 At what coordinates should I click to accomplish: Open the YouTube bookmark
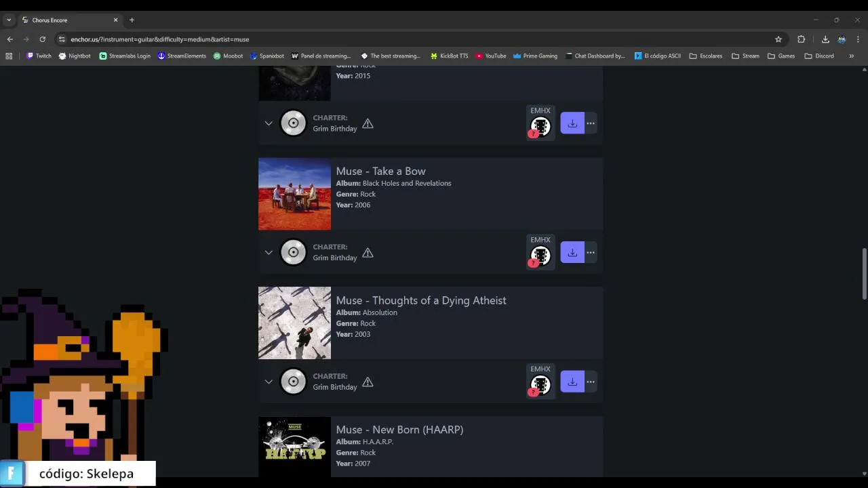point(491,56)
